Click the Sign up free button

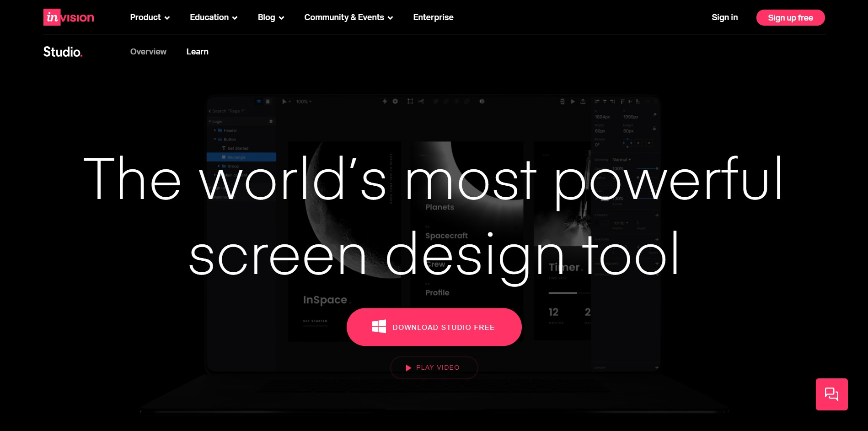[x=790, y=17]
